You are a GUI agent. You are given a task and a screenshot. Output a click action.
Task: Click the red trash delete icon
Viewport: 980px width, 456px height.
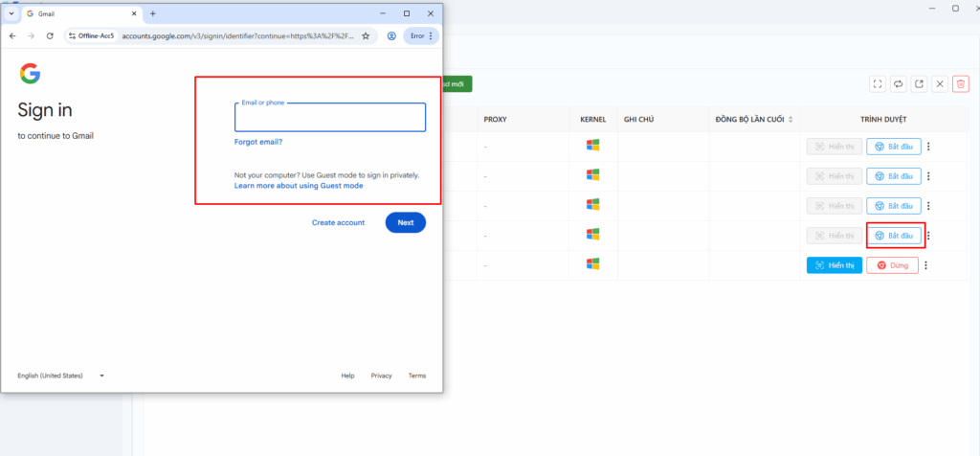961,83
